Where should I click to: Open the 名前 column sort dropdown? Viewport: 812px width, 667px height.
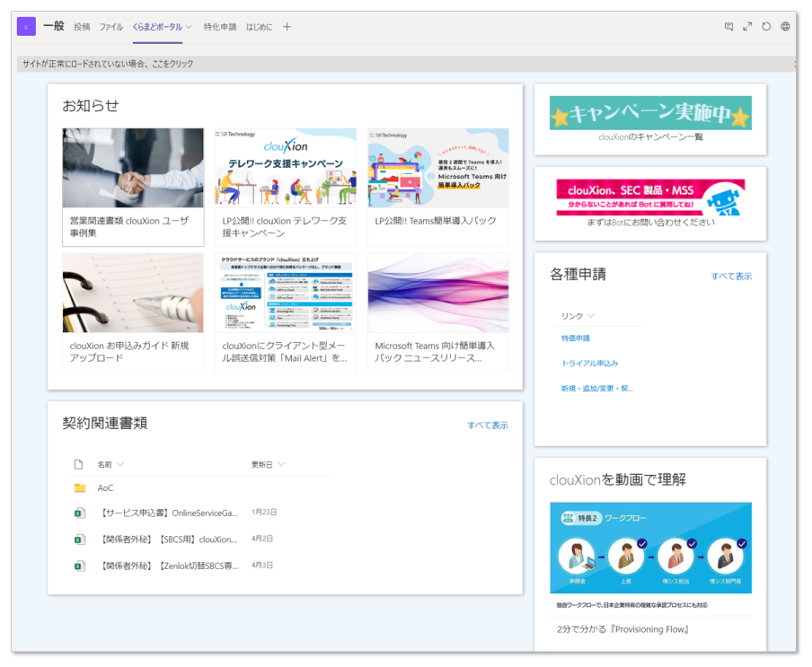pos(120,464)
